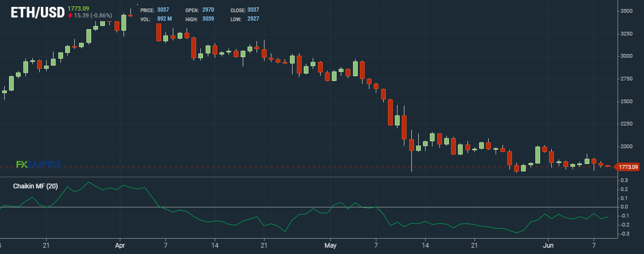Select the current price 1773.09 value
The image size is (644, 254).
78,8
